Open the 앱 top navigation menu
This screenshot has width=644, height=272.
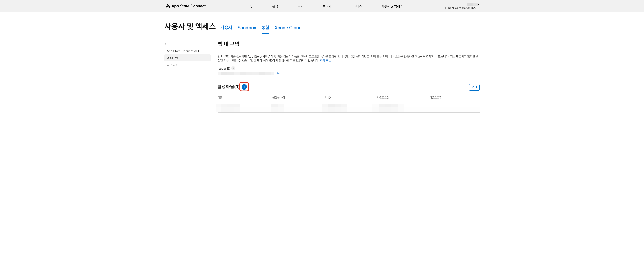click(x=251, y=6)
